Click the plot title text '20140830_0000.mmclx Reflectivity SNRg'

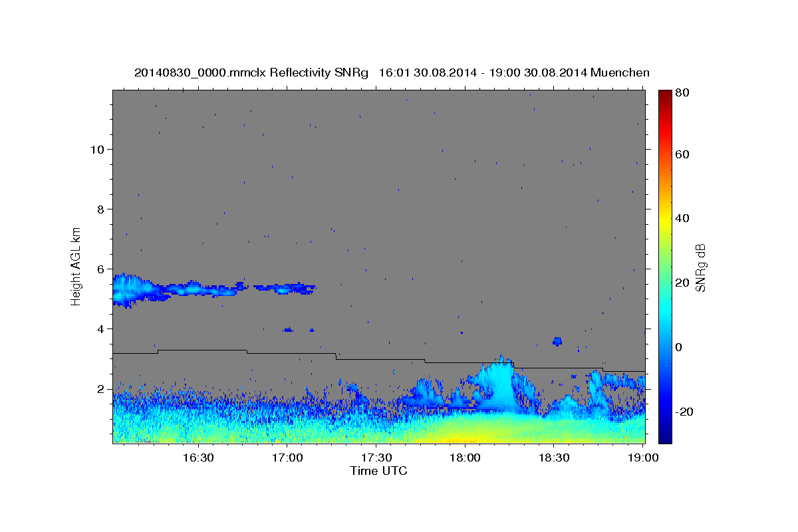(251, 72)
